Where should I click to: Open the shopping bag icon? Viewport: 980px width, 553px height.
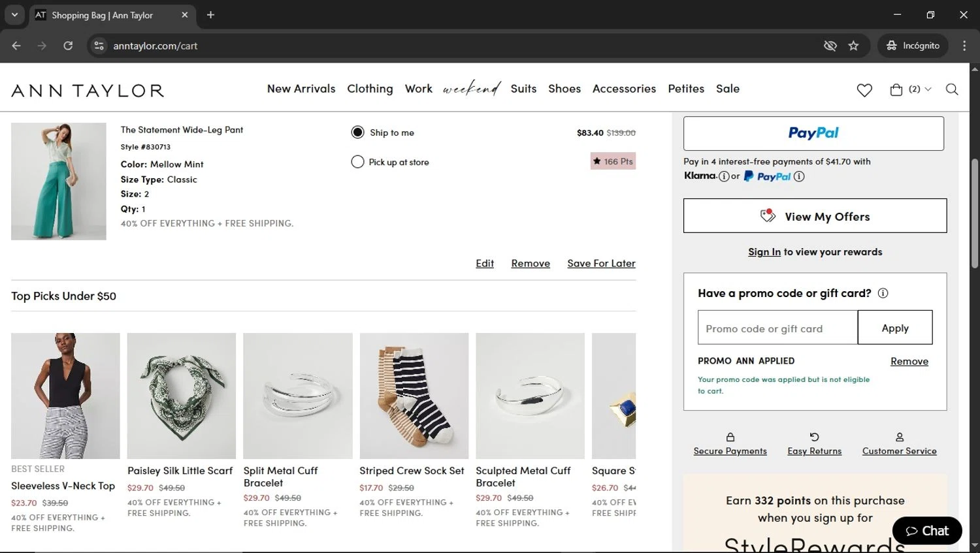click(896, 89)
